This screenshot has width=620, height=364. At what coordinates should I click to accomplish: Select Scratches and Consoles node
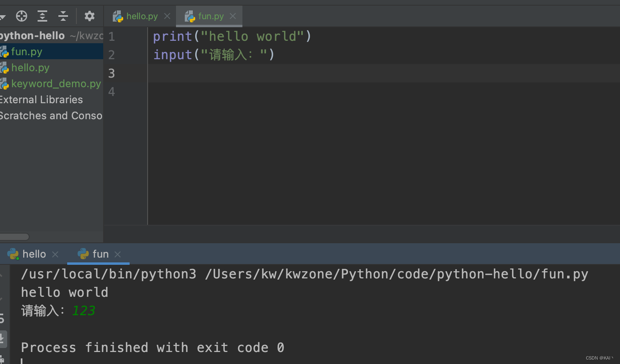(x=52, y=116)
